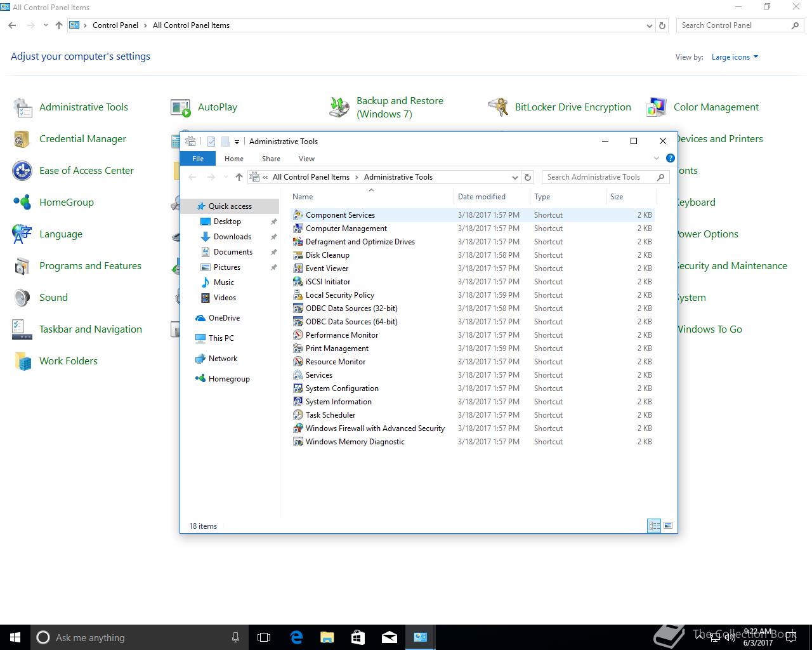Open Color Management icon
Image resolution: width=812 pixels, height=650 pixels.
pos(657,107)
